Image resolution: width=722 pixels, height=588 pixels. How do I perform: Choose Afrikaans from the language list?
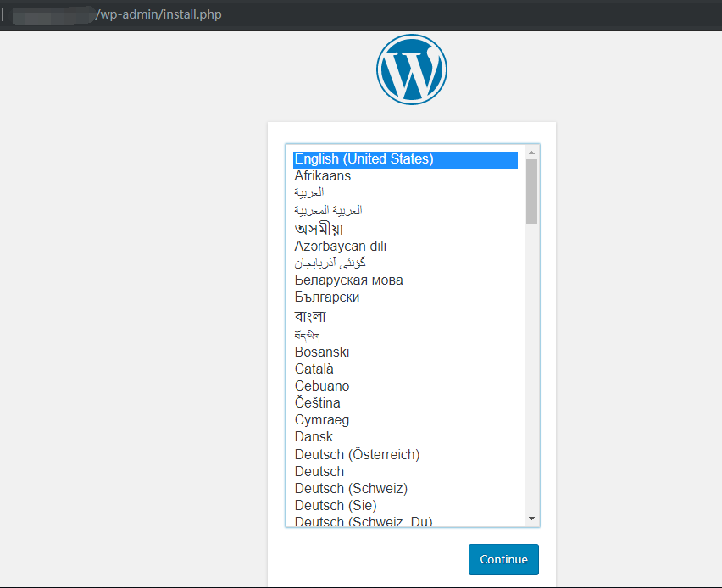pos(405,176)
